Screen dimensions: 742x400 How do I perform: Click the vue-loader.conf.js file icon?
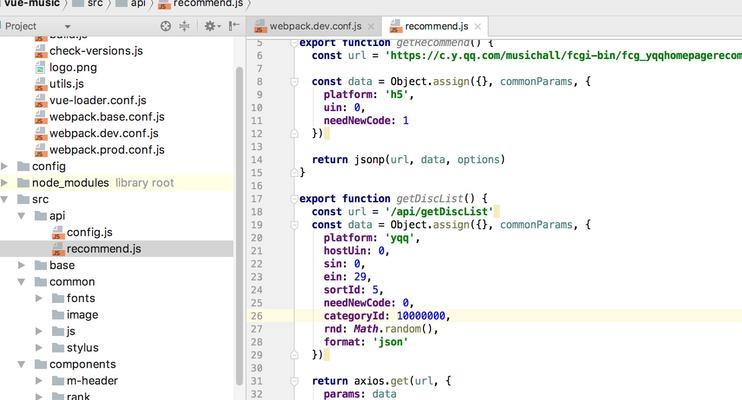pos(41,100)
